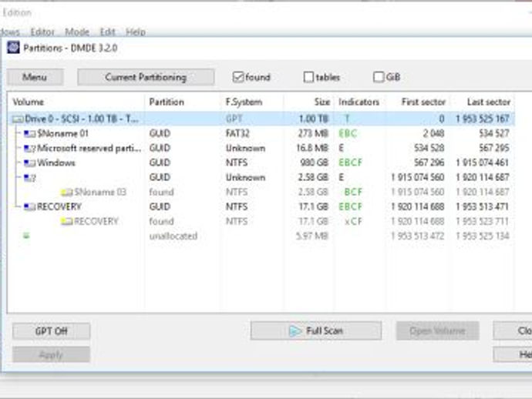Click the unallocated space icon

pos(26,236)
